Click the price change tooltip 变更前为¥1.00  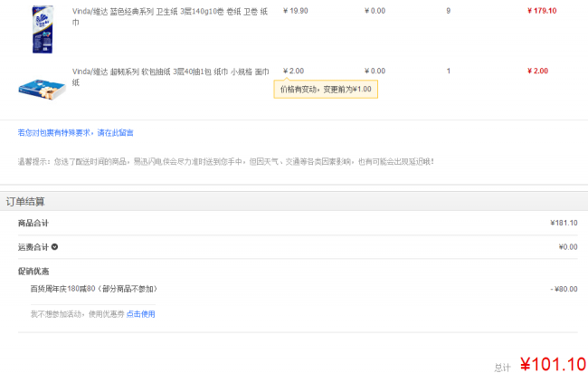tap(326, 90)
